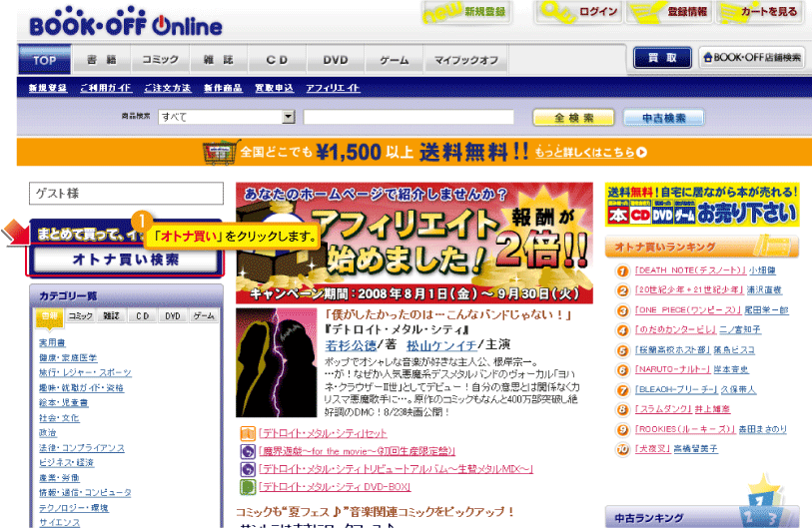
Task: Open the 社会・文化 category link
Action: (x=59, y=418)
